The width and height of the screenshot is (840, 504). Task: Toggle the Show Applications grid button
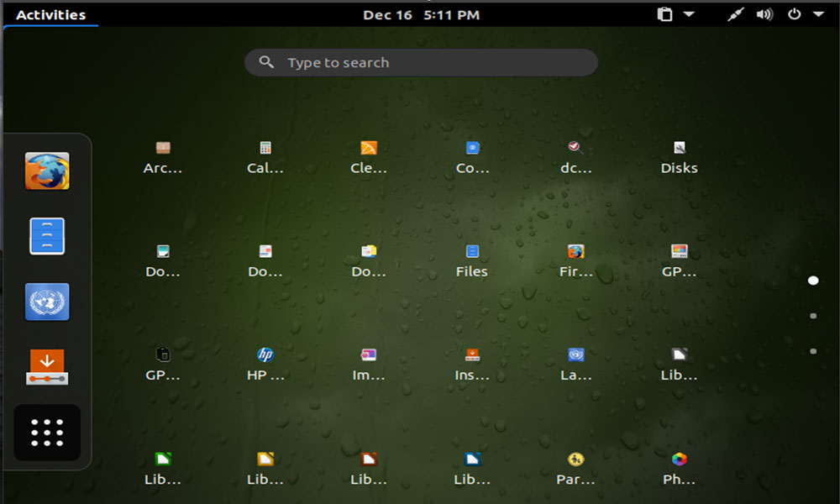[47, 433]
